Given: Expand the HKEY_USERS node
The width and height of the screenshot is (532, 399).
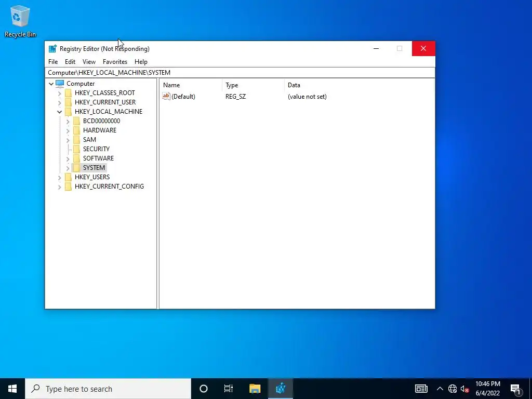Looking at the screenshot, I should pos(60,177).
